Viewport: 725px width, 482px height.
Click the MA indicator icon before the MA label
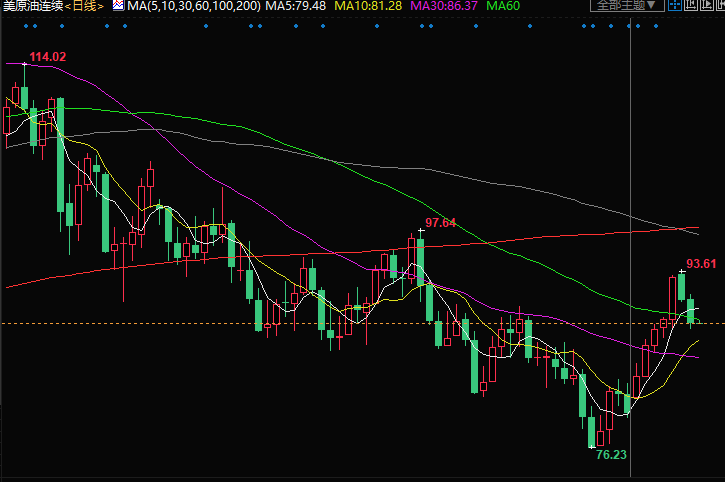tap(116, 6)
